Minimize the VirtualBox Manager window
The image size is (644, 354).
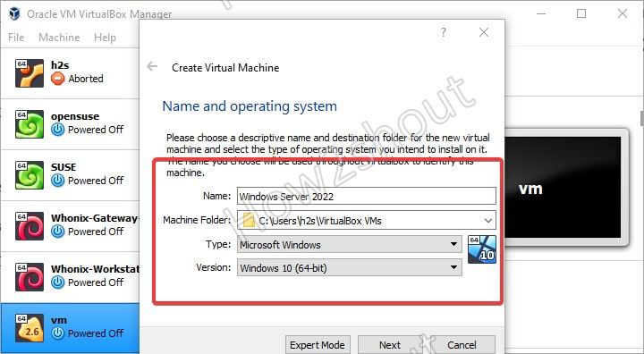(x=541, y=13)
